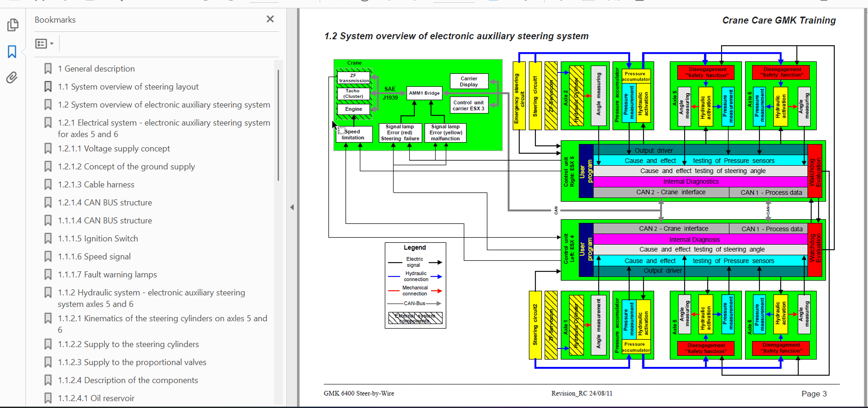This screenshot has height=408, width=868.
Task: Open the Page Thumbnails panel icon
Action: [x=12, y=25]
